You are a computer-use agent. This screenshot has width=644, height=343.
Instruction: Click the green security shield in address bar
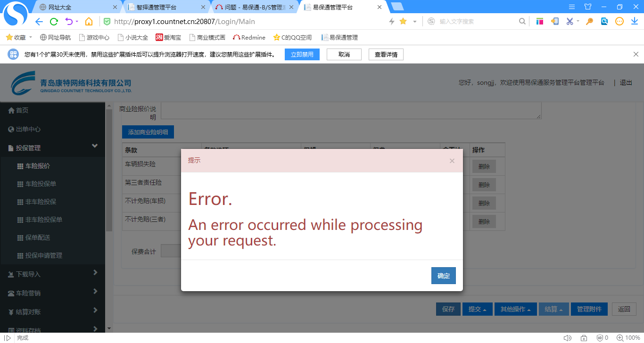coord(107,21)
